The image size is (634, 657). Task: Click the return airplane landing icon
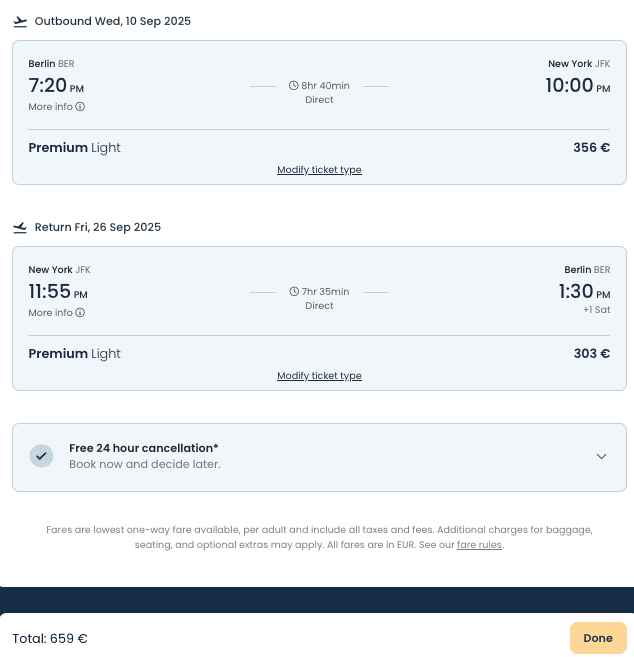(x=20, y=227)
